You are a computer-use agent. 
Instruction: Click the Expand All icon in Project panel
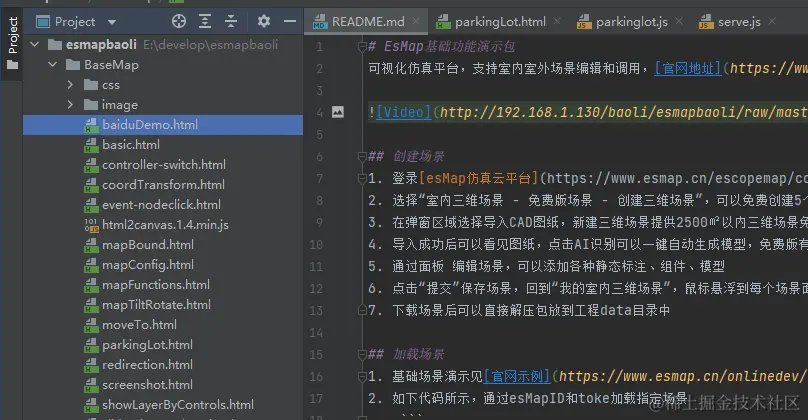[x=205, y=21]
